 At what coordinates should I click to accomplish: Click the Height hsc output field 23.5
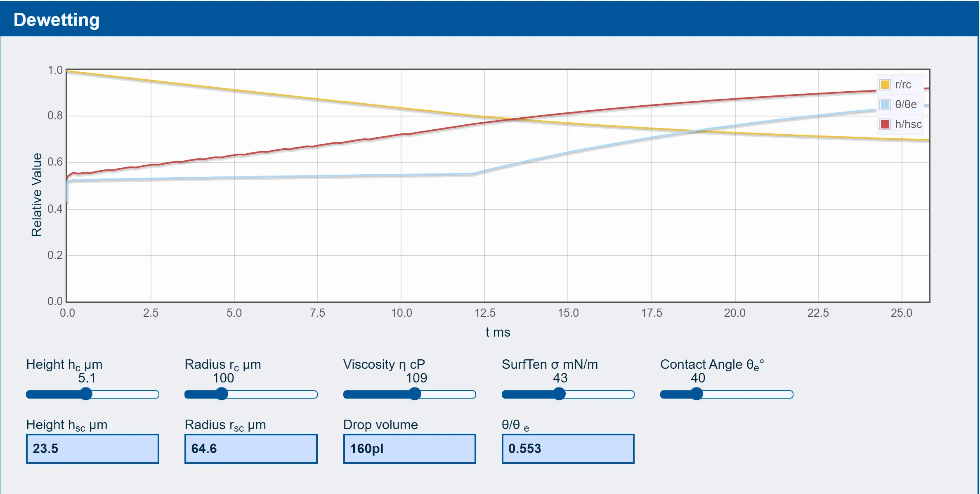92,449
